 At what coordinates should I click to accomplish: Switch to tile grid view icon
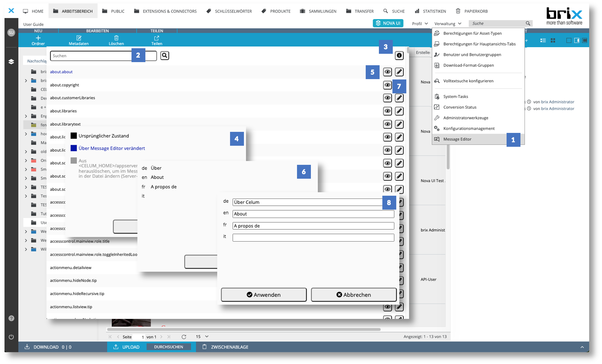553,41
